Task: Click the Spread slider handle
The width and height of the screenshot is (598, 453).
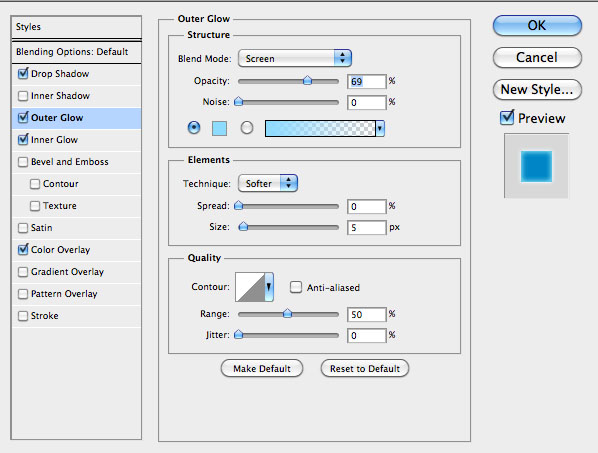Action: click(x=239, y=206)
